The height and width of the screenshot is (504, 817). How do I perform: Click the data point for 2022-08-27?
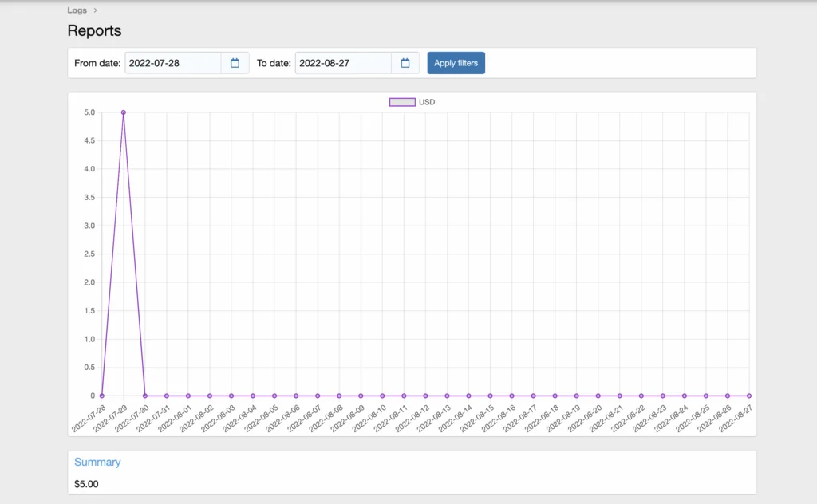pyautogui.click(x=749, y=396)
